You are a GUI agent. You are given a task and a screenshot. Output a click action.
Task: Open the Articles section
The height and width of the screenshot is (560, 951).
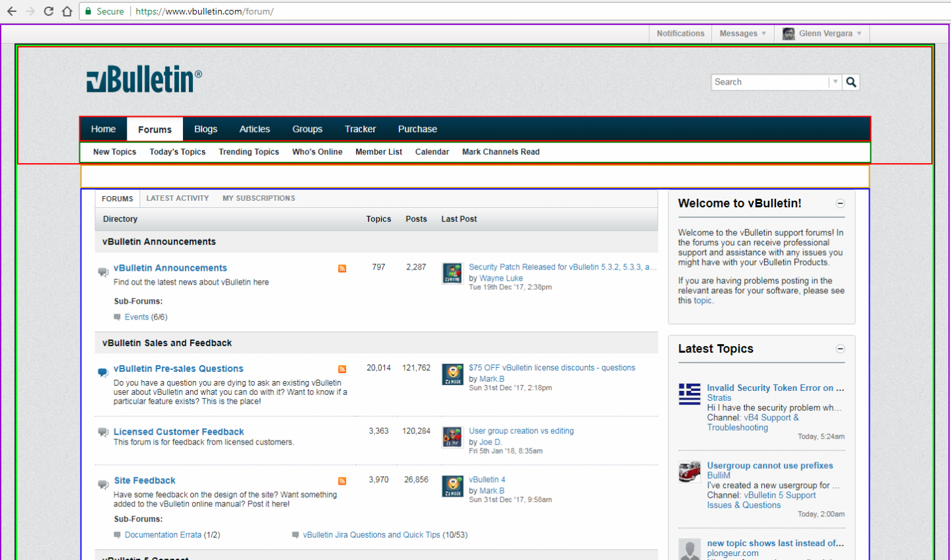(x=255, y=129)
